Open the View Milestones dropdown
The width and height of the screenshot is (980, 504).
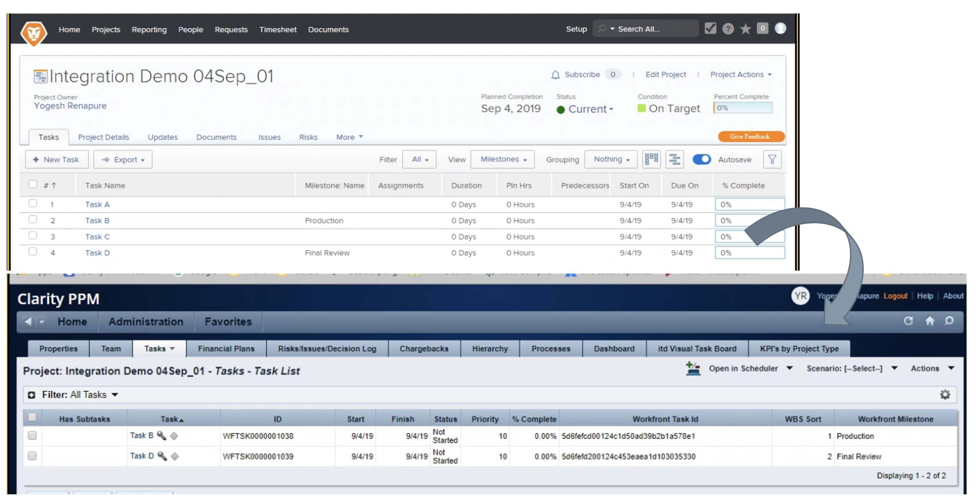(503, 159)
